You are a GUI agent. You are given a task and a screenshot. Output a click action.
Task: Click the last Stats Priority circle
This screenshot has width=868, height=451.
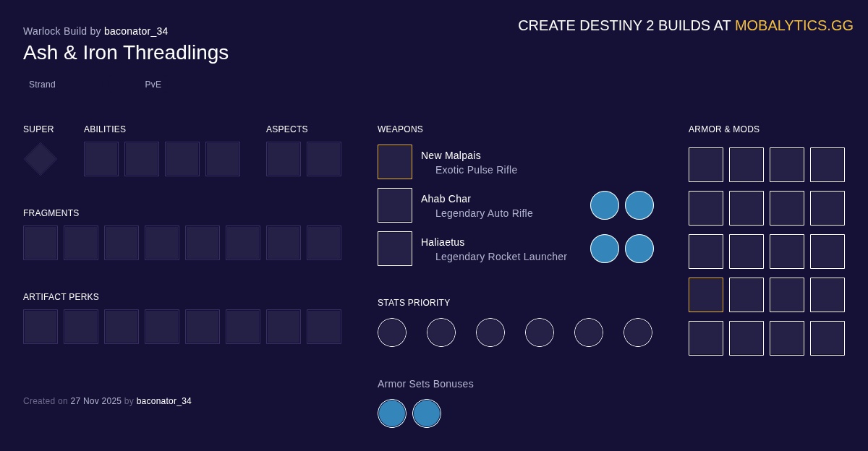(638, 332)
